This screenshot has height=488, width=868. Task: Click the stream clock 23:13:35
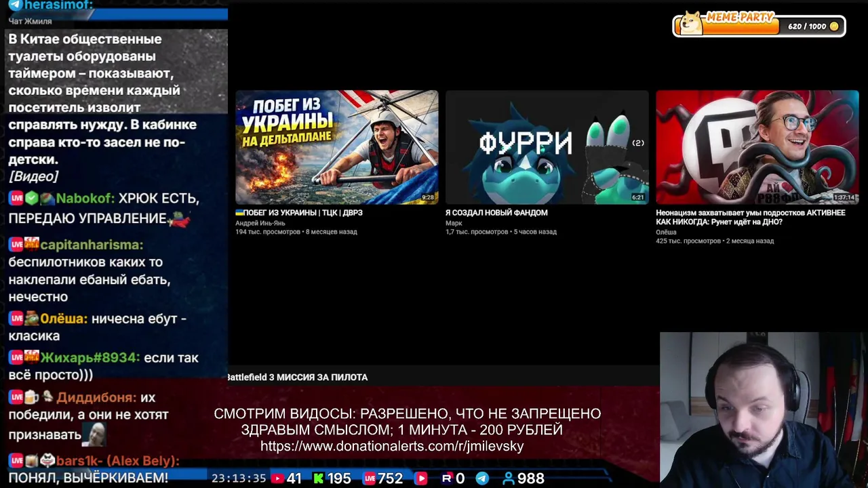(239, 479)
